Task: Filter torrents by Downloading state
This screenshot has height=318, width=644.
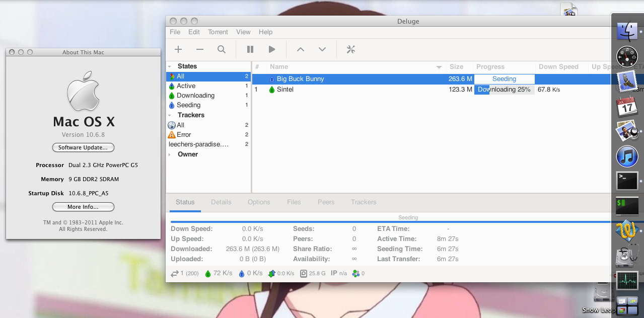Action: point(208,96)
